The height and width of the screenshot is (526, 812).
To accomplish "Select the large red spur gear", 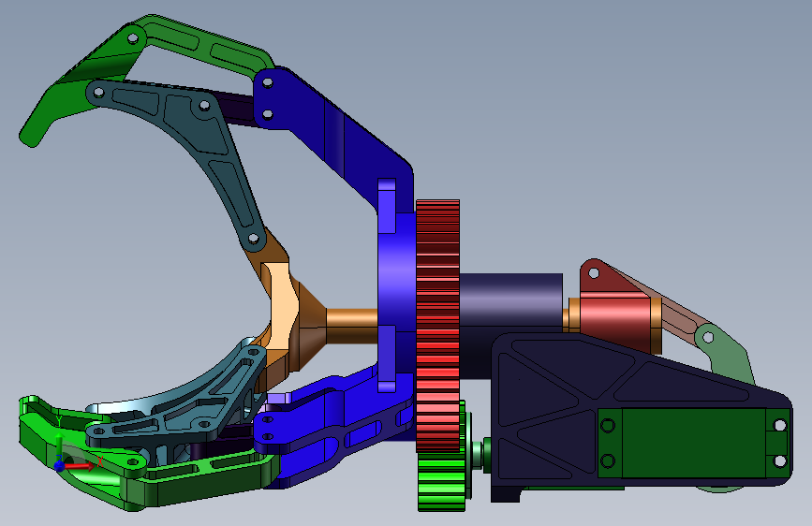I will [x=437, y=325].
